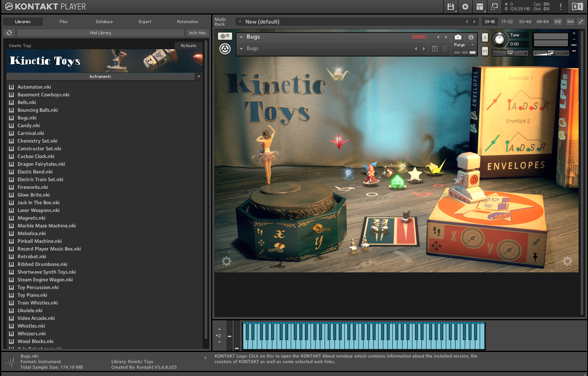Screen dimensions: 588x376
Task: Click the KONTAKT logo
Action: (45, 6)
